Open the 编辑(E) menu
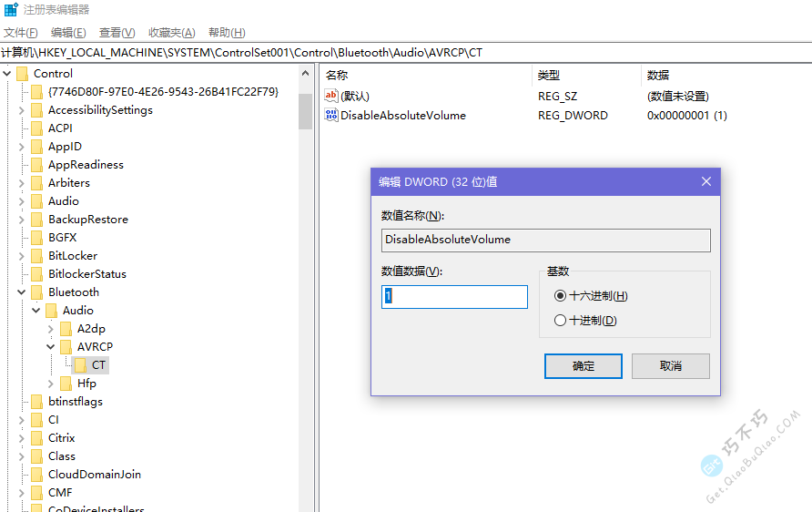The image size is (812, 512). pyautogui.click(x=68, y=33)
